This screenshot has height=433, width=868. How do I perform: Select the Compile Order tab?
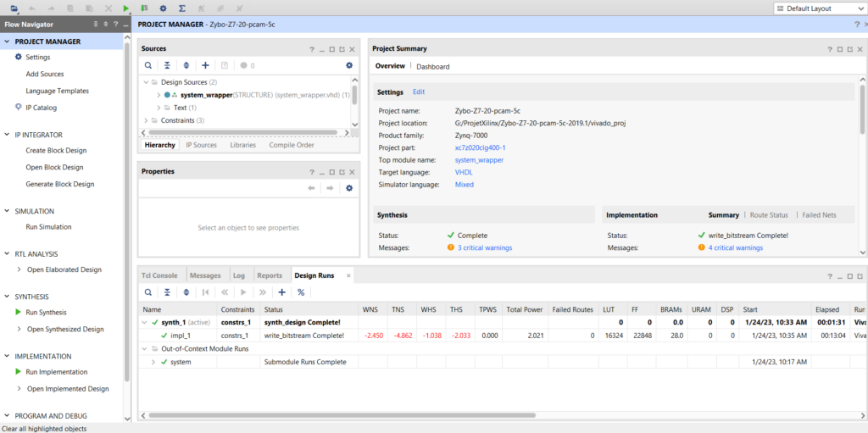(x=292, y=145)
